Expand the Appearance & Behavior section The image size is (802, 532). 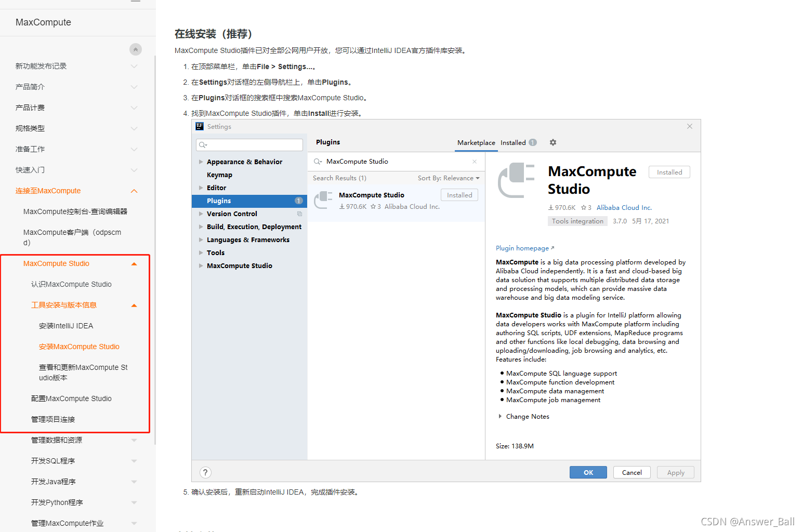click(x=201, y=162)
